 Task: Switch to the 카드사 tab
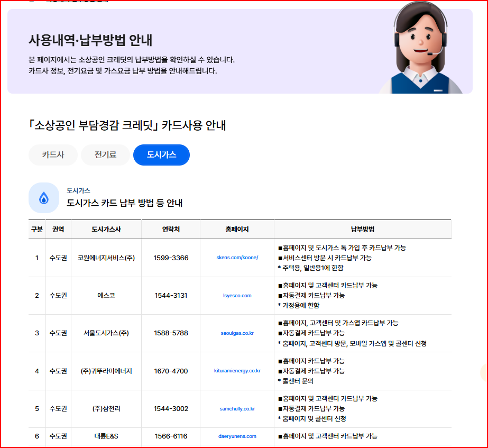click(53, 155)
